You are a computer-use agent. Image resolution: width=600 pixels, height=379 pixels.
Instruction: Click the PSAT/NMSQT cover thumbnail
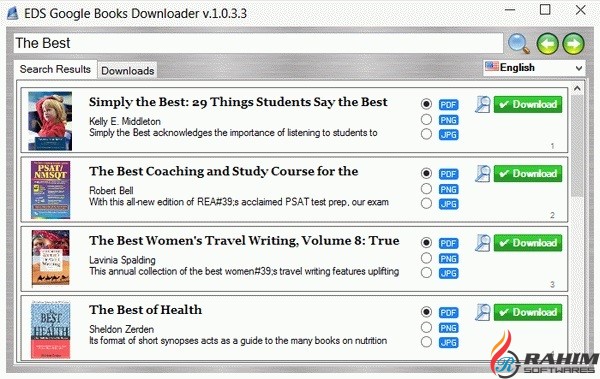[51, 190]
